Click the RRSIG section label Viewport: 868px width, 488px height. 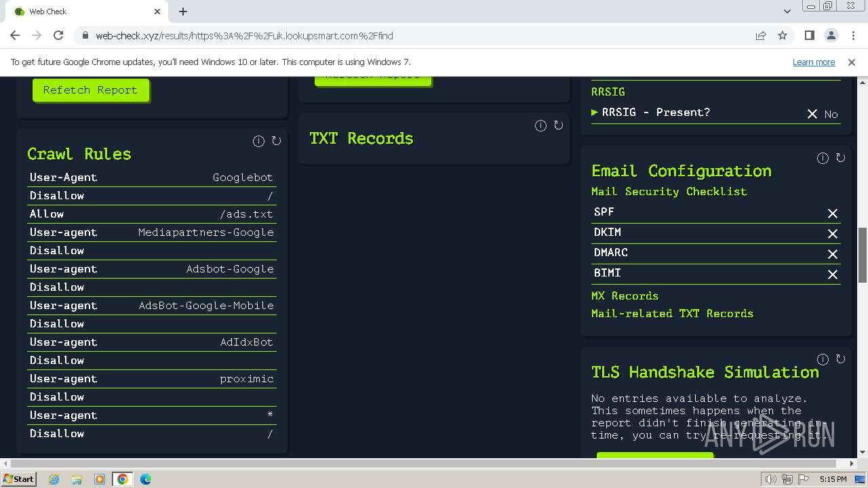click(x=608, y=91)
